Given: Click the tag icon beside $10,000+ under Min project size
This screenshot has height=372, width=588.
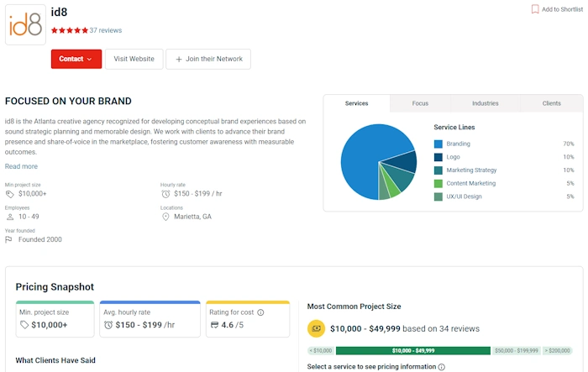Looking at the screenshot, I should coord(9,194).
